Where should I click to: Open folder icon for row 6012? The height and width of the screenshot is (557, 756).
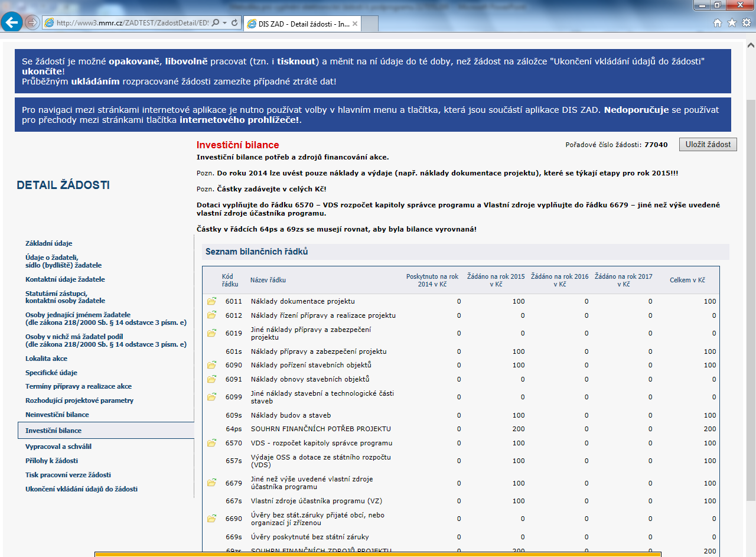coord(211,315)
